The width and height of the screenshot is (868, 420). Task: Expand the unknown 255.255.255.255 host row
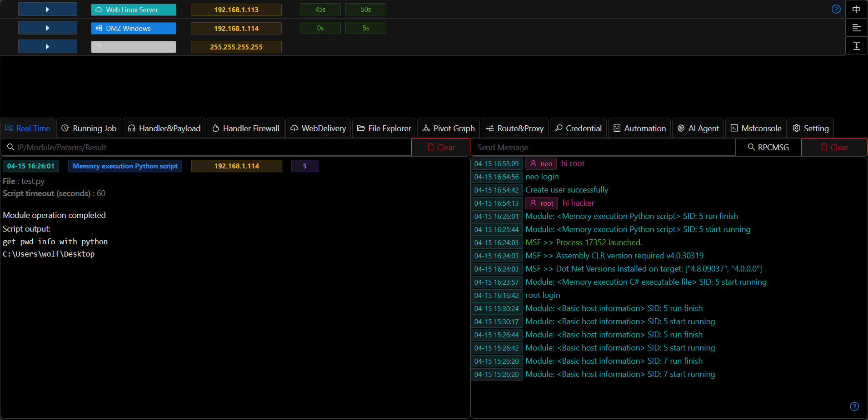point(48,46)
